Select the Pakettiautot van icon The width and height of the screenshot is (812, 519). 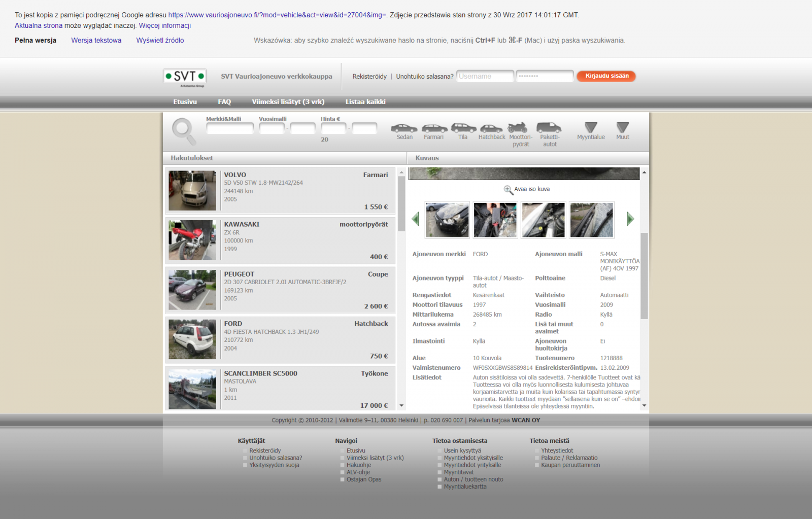549,127
